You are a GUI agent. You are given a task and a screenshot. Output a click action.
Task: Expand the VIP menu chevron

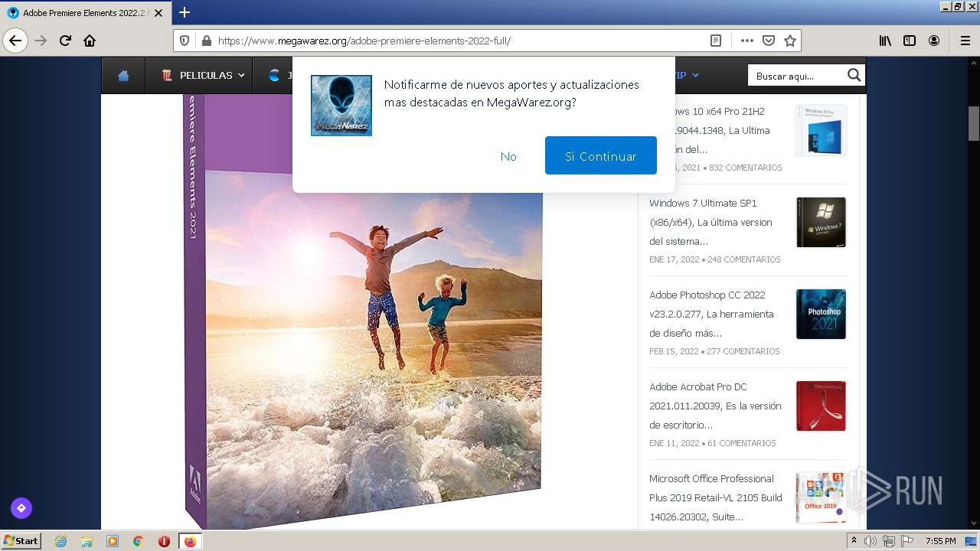(x=695, y=75)
